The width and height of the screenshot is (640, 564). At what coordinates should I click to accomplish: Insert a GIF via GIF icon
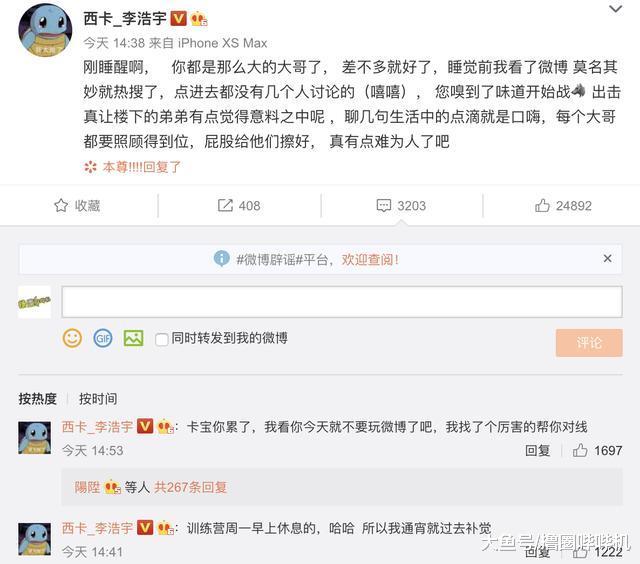[103, 338]
